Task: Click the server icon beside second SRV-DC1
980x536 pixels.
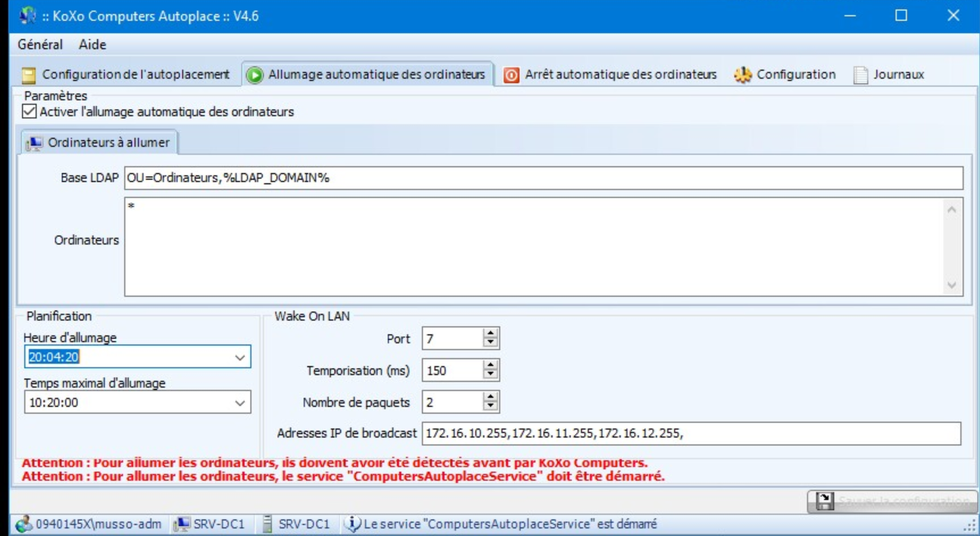Action: coord(267,524)
